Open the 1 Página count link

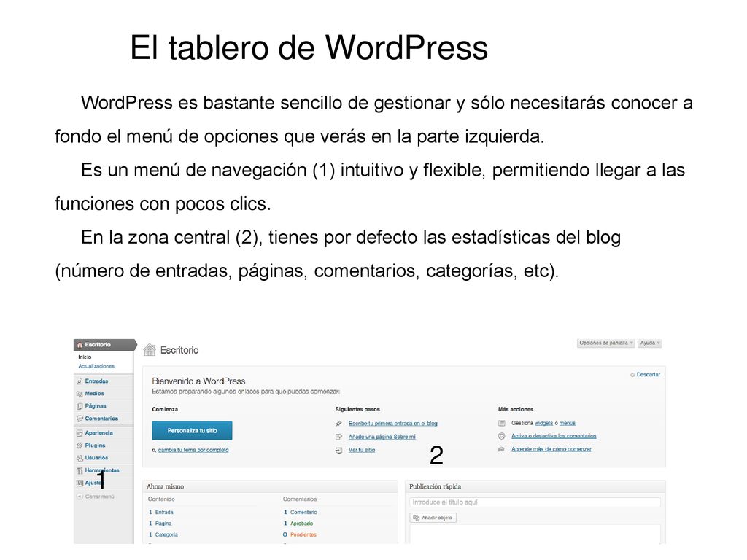coord(160,524)
